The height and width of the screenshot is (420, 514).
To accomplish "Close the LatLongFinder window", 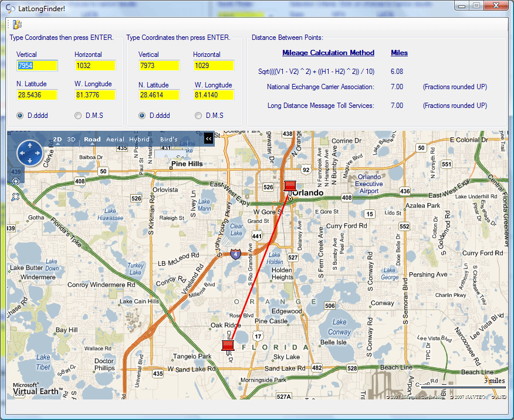I will pyautogui.click(x=496, y=6).
